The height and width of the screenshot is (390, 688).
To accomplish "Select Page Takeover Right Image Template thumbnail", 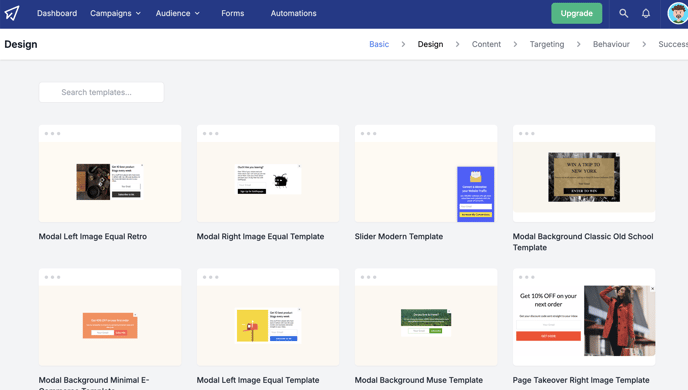I will point(584,317).
